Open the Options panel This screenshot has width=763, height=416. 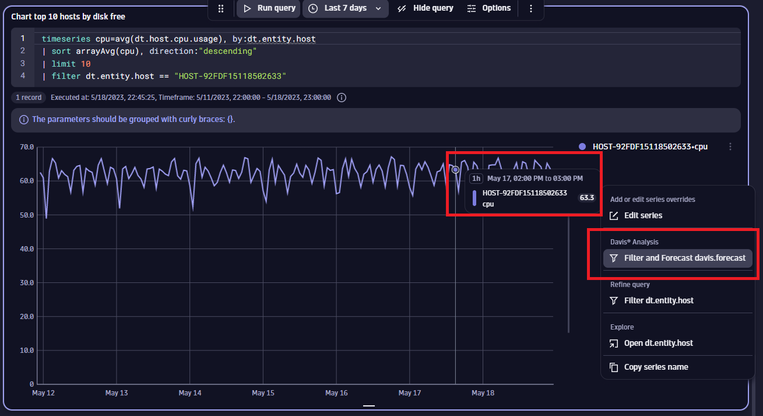coord(488,8)
